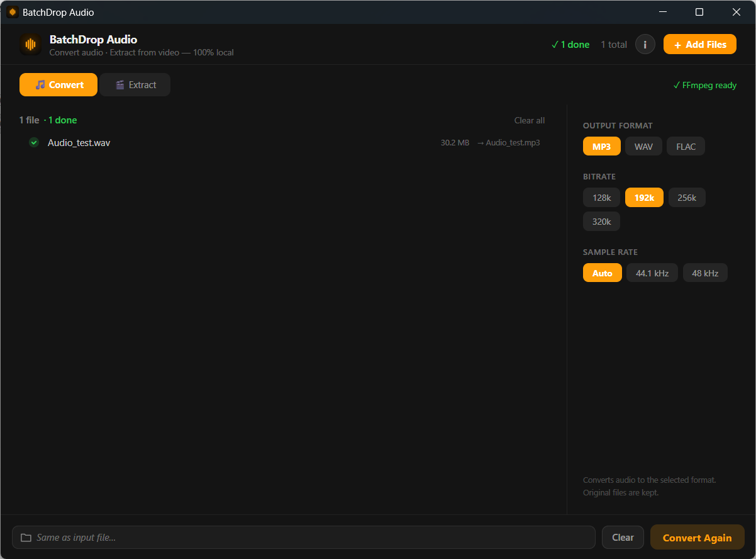
Task: Select WAV output format
Action: coord(643,146)
